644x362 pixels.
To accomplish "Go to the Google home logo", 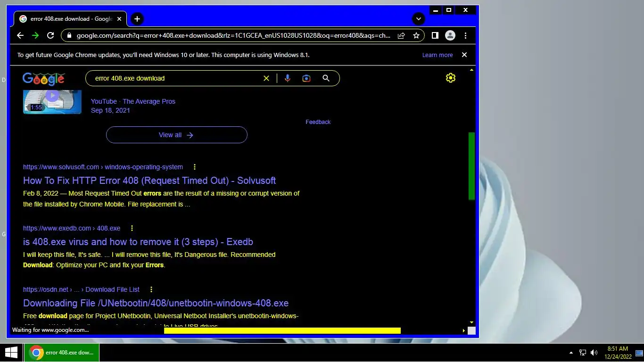I will pos(43,79).
